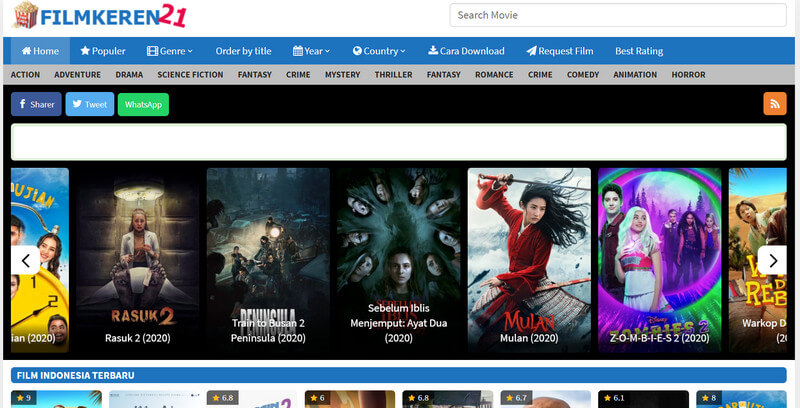Share page with Facebook Sharer button
This screenshot has height=408, width=800.
point(36,104)
